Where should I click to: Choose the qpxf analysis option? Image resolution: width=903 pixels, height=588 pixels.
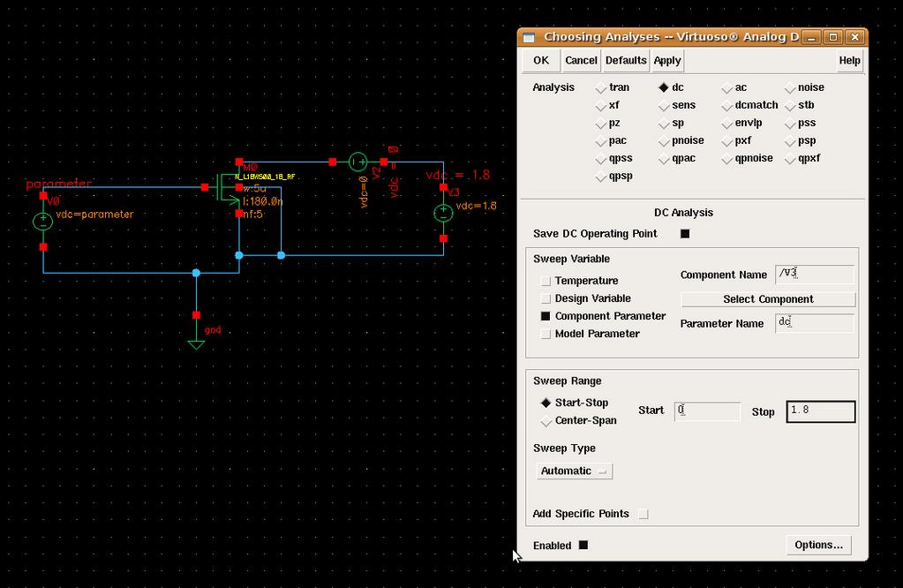tap(790, 158)
